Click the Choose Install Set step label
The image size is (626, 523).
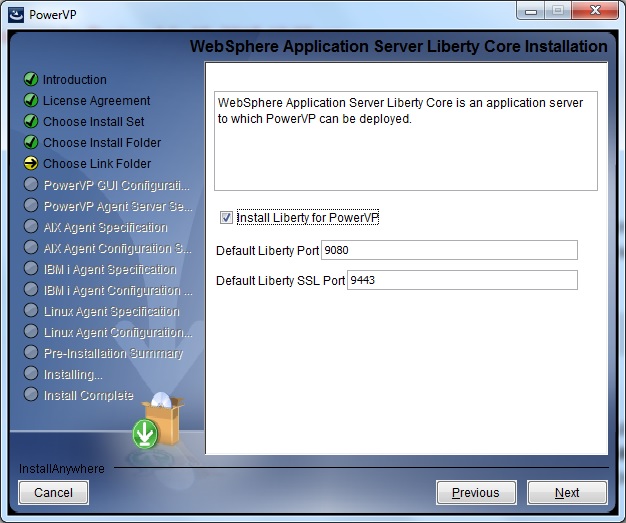[x=94, y=121]
